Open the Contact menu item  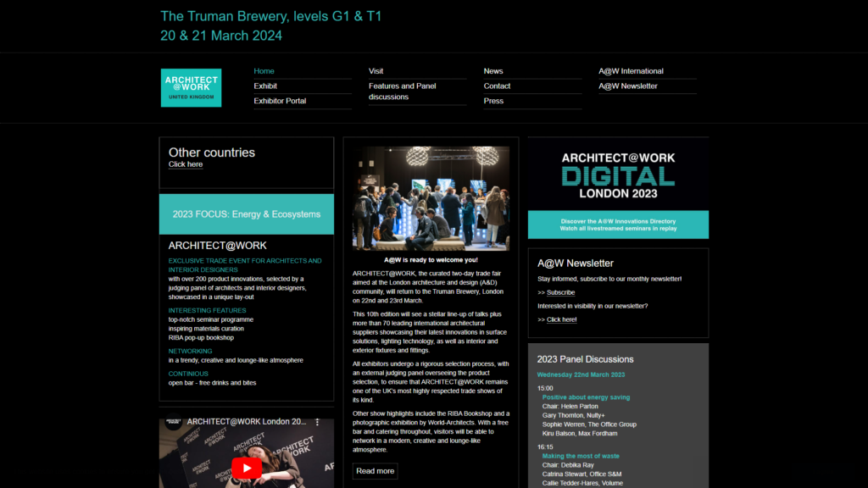(497, 86)
